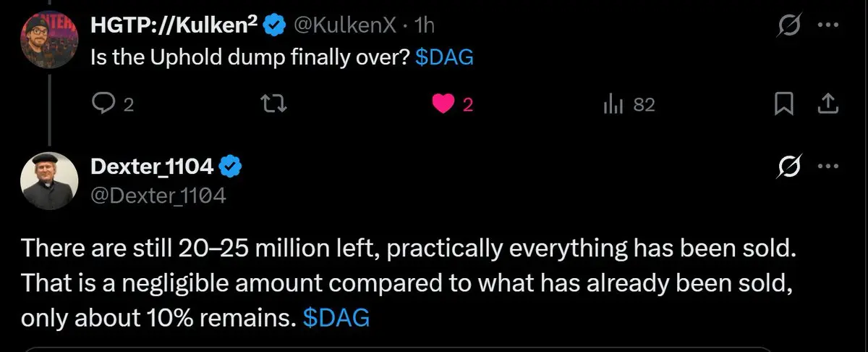Share Kulken's tweet via upload icon
The image size is (868, 352).
(825, 106)
